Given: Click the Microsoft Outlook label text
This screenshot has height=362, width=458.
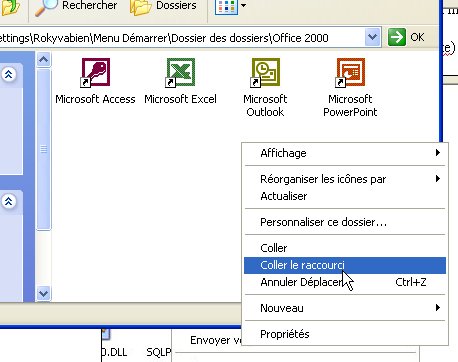Looking at the screenshot, I should click(x=265, y=105).
